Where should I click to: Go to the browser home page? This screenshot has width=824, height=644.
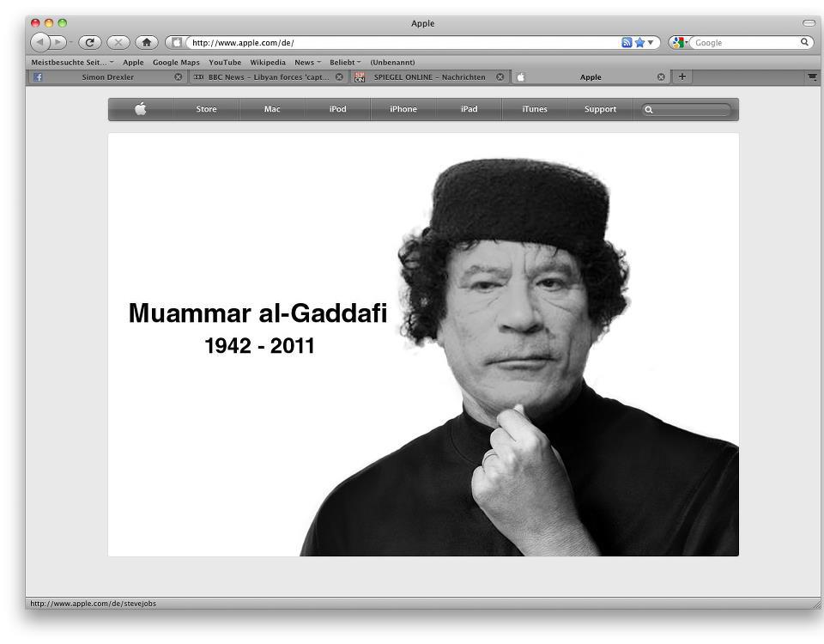[146, 42]
